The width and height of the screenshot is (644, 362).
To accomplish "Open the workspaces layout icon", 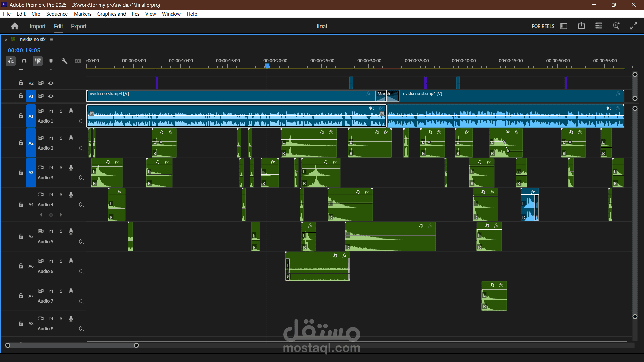I will 564,26.
